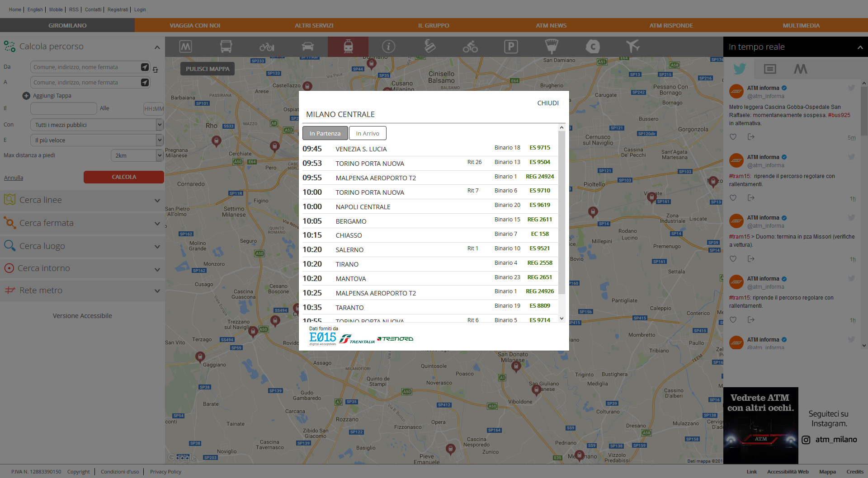
Task: Click the car sharing icon
Action: pyautogui.click(x=307, y=47)
